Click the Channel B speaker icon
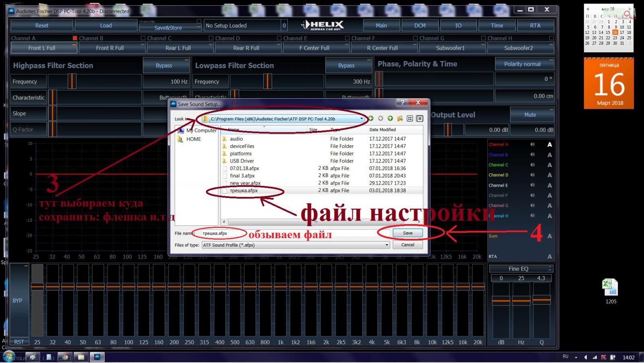This screenshot has height=363, width=644. 533,155
